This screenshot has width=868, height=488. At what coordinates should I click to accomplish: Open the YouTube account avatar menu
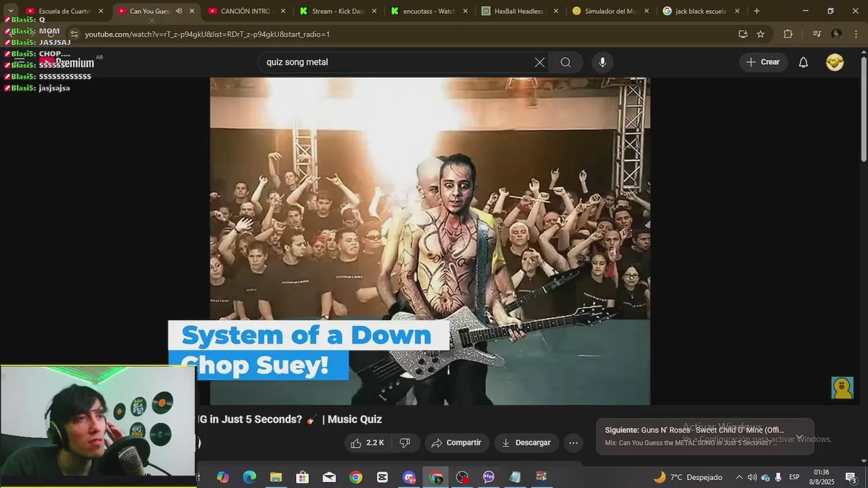point(835,62)
